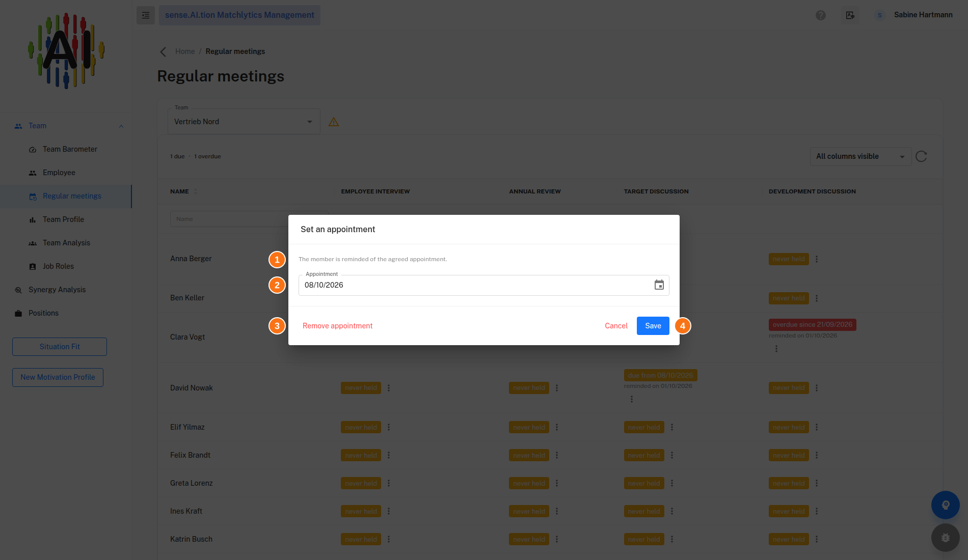Select Regular meetings in the sidebar

tap(66, 196)
